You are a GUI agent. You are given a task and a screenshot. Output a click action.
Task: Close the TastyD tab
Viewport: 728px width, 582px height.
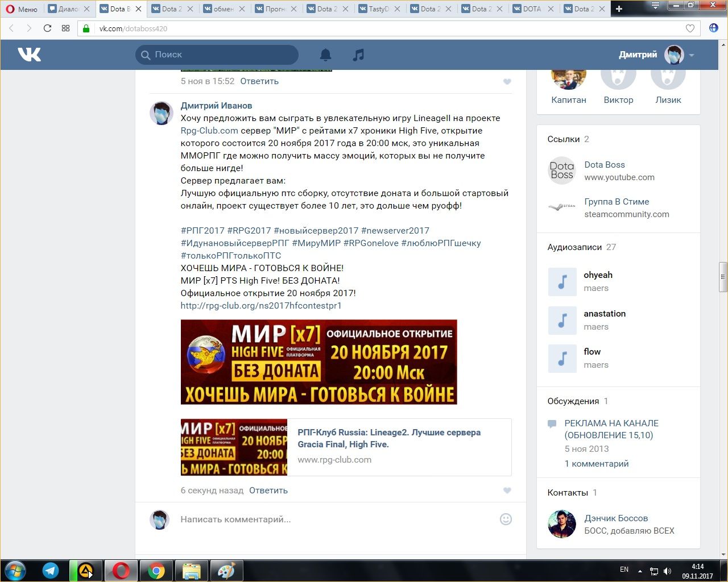397,9
